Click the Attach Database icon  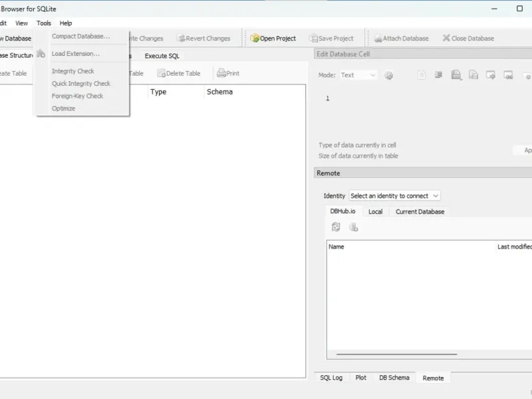[x=378, y=39]
